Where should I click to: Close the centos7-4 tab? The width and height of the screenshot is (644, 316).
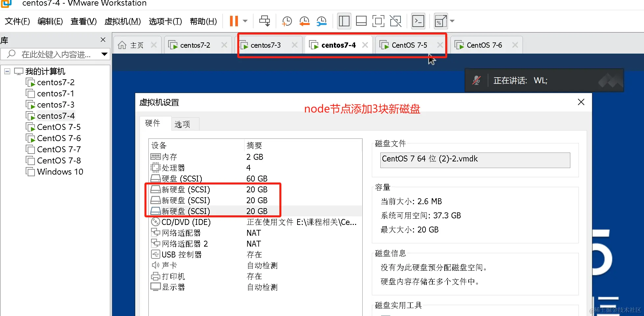365,45
